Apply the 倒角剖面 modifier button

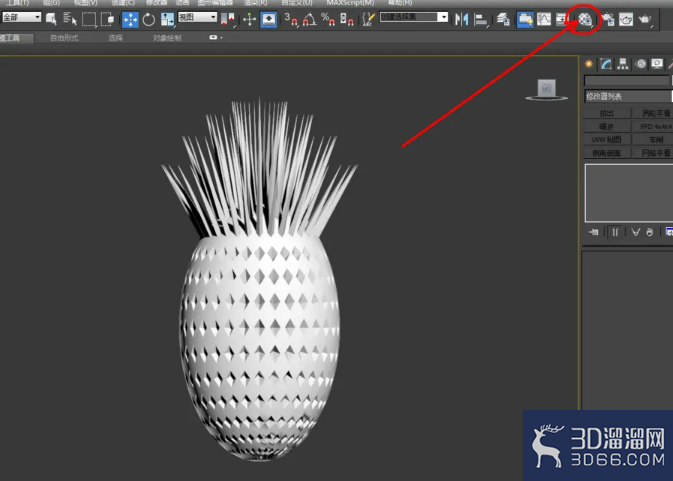(x=607, y=153)
